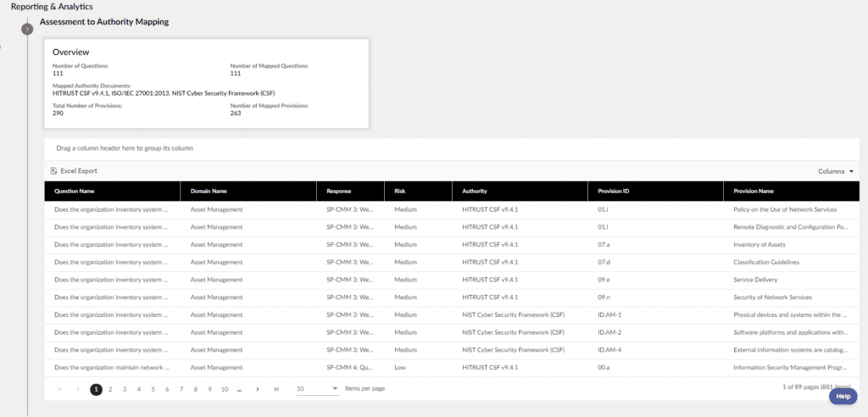
Task: Sort by the Question Name column header
Action: click(75, 192)
